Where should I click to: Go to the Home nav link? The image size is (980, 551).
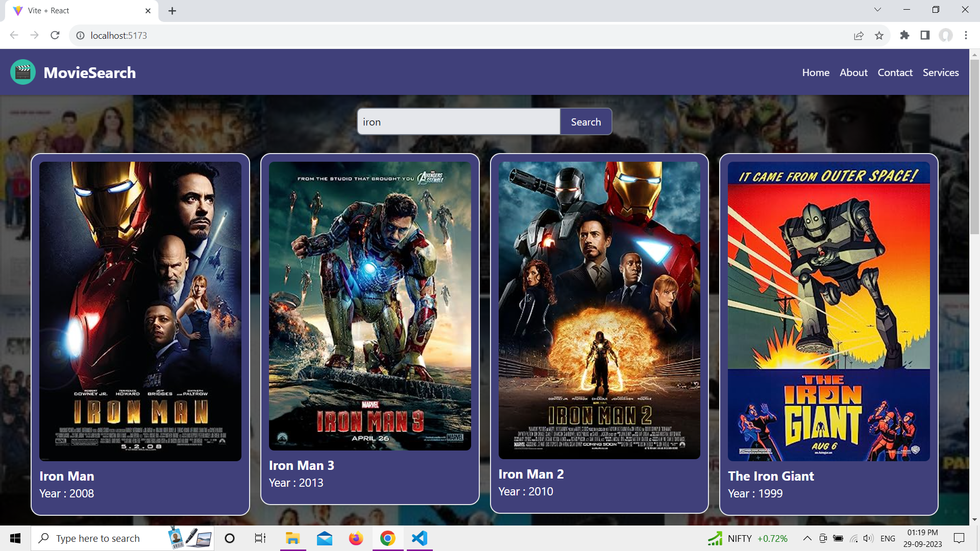click(x=816, y=72)
